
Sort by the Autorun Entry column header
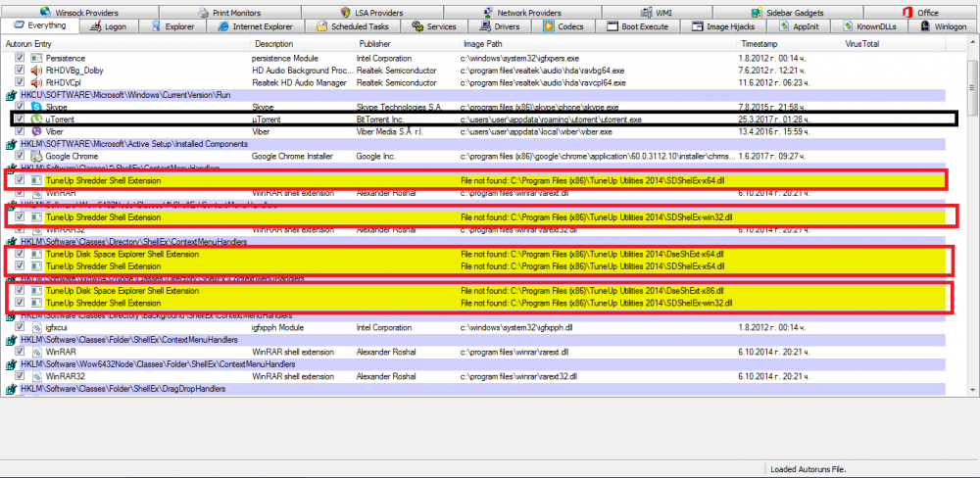(125, 44)
